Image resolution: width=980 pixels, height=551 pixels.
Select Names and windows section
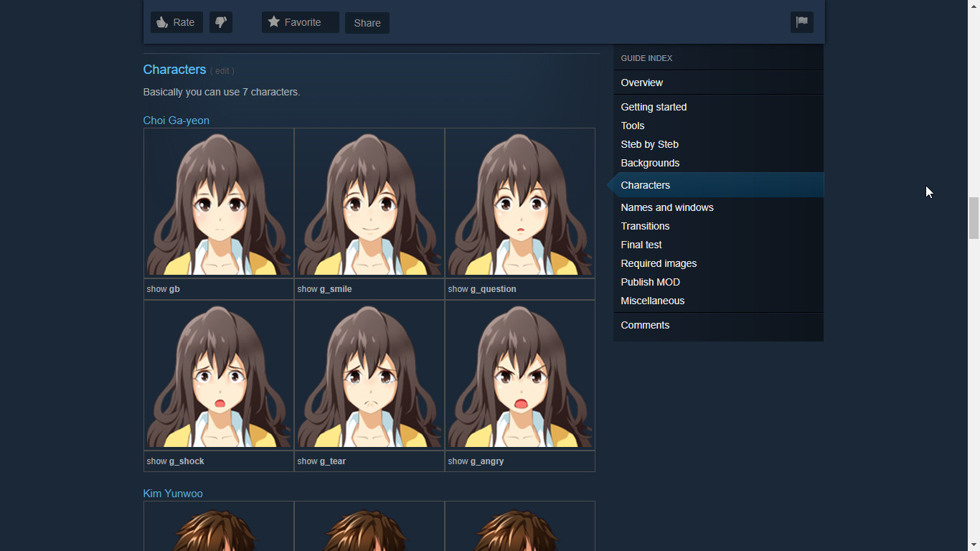pyautogui.click(x=667, y=207)
